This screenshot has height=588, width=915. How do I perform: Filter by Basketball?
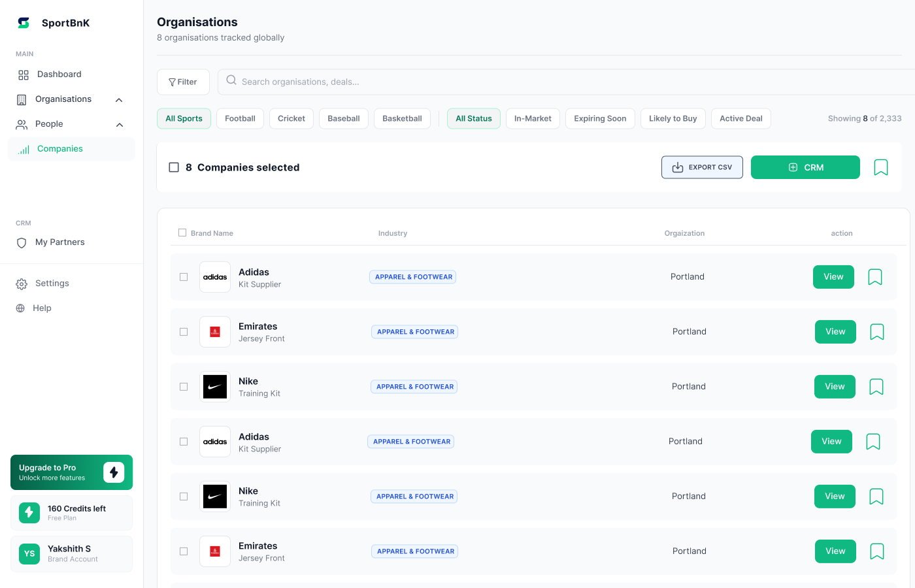[402, 118]
